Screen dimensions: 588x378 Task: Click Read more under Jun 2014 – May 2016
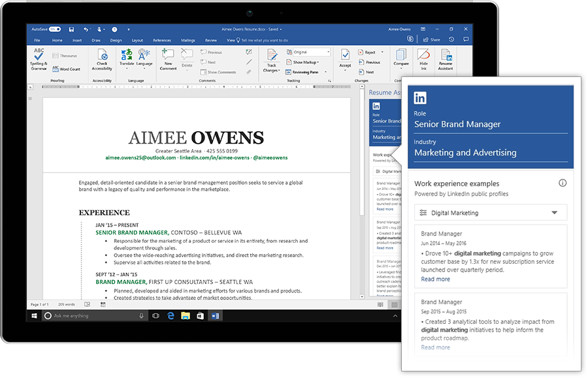pyautogui.click(x=435, y=279)
